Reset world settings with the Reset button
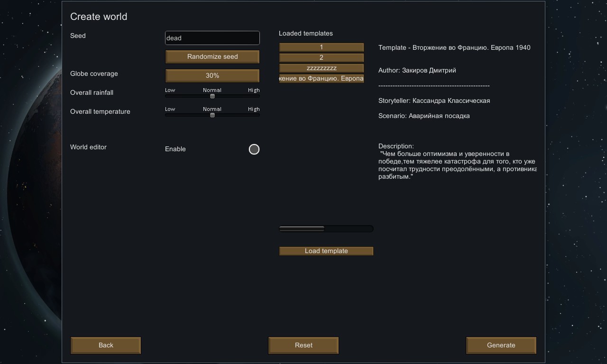 coord(303,346)
